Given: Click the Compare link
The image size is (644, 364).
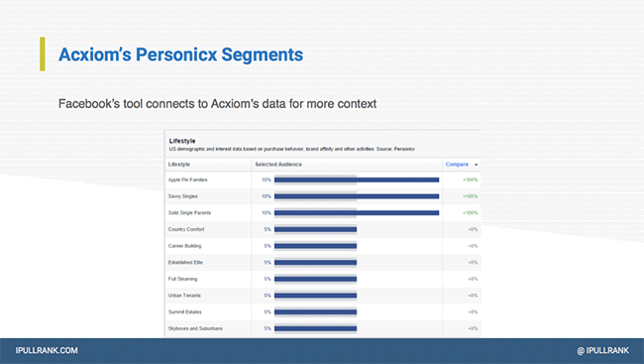Looking at the screenshot, I should (x=457, y=164).
